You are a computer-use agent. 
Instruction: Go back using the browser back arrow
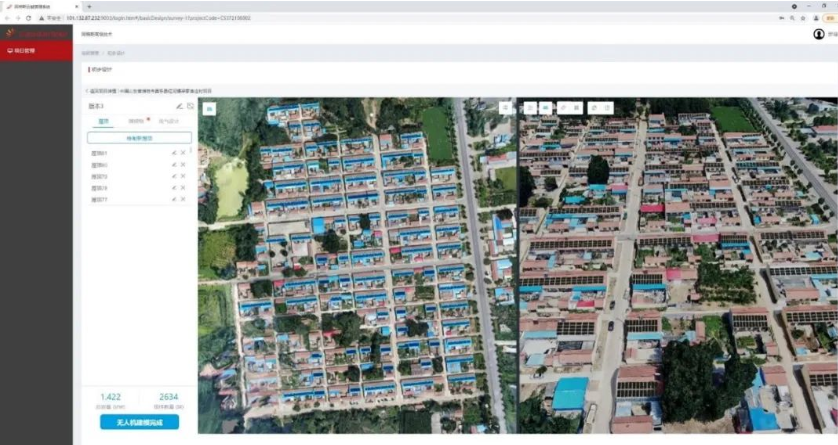6,17
